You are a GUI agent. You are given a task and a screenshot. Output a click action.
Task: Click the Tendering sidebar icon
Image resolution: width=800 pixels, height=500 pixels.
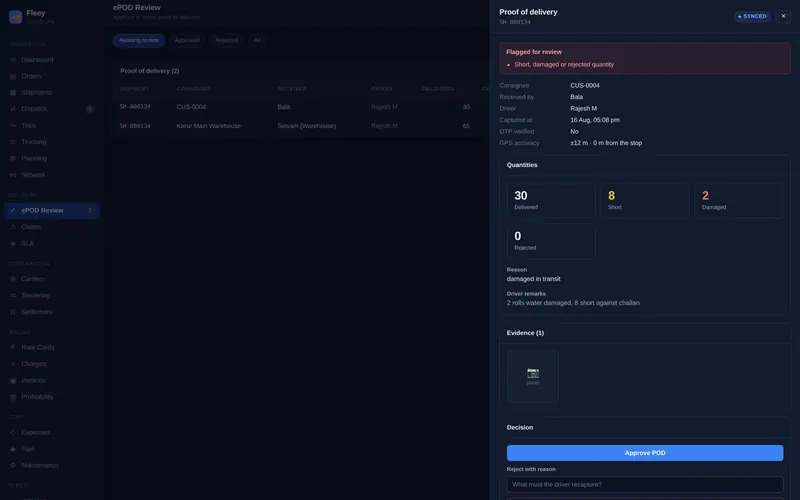click(13, 295)
